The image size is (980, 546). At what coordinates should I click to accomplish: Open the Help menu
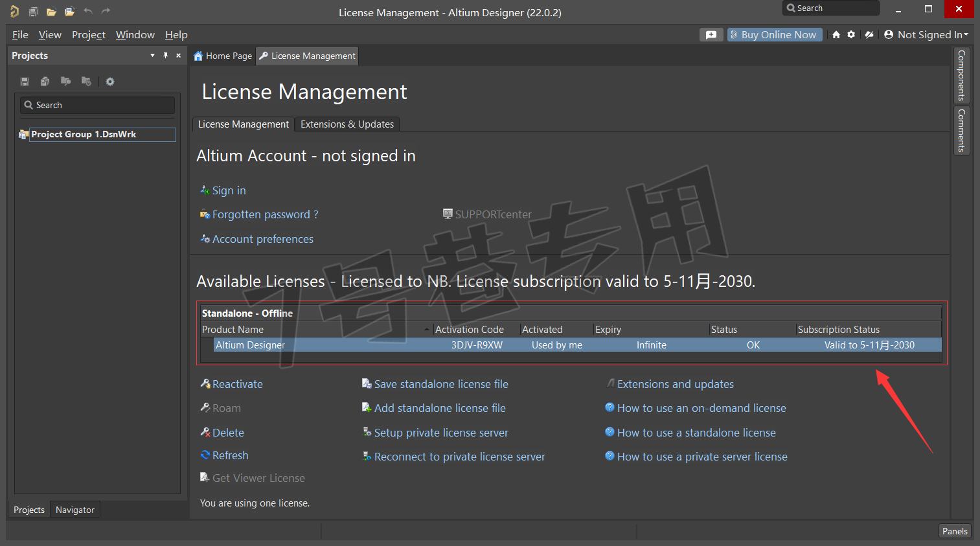click(x=176, y=35)
